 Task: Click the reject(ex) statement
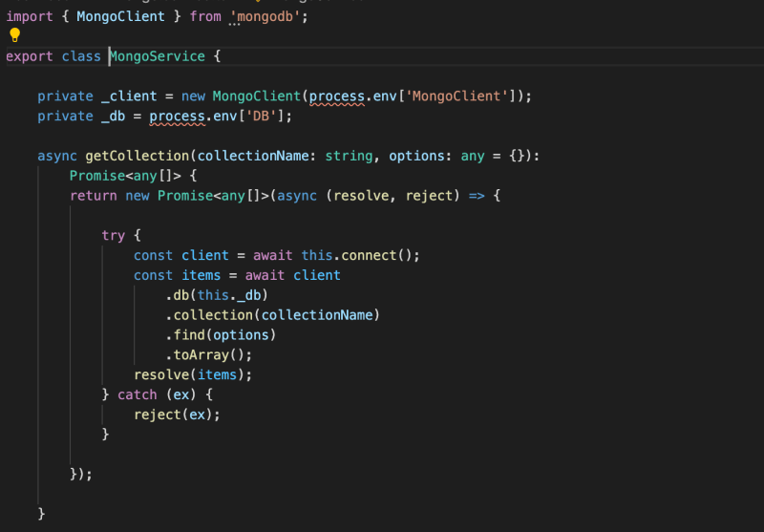177,415
